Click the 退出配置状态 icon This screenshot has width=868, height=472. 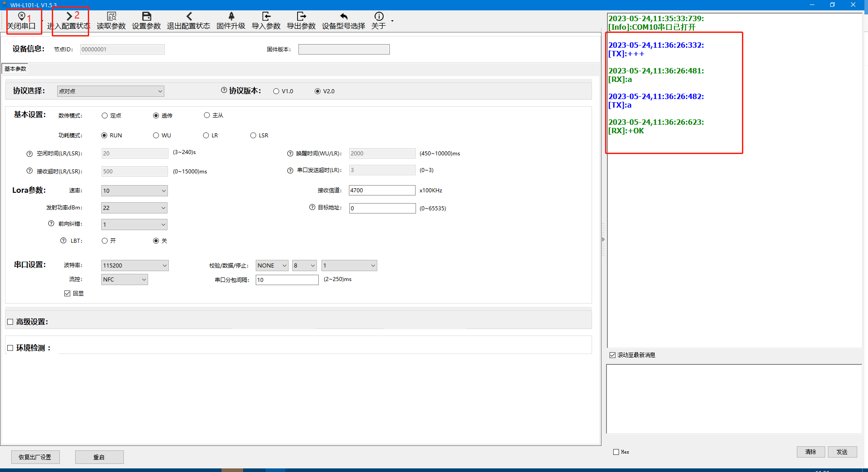pos(189,17)
